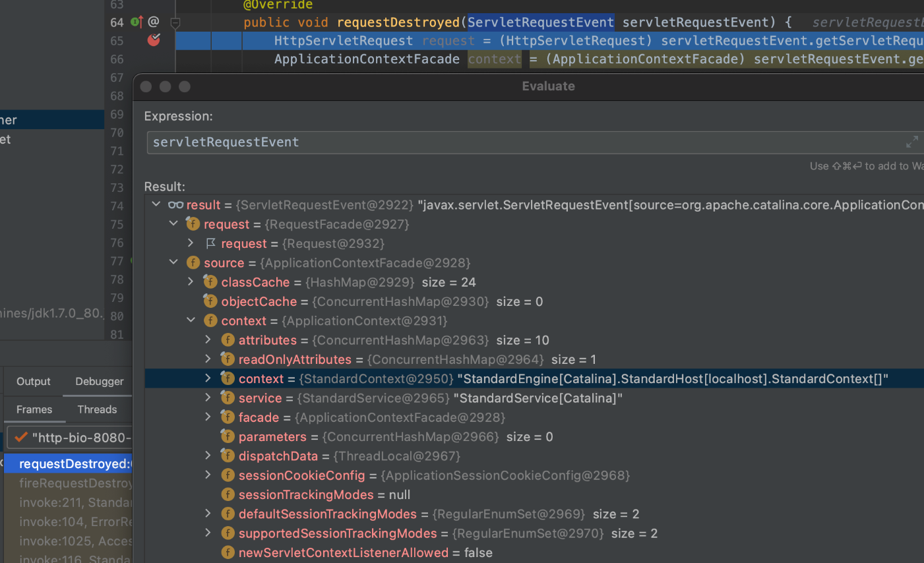Screen dimensions: 924x563
Task: Click the field icon beside objectCache
Action: click(210, 301)
